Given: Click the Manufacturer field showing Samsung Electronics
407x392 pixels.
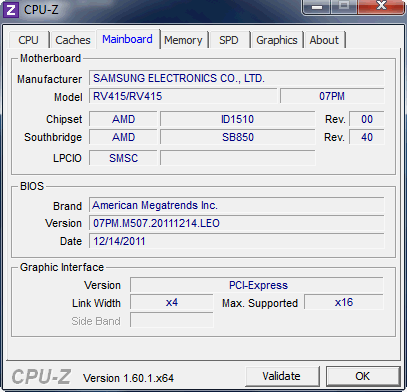Looking at the screenshot, I should (x=237, y=78).
